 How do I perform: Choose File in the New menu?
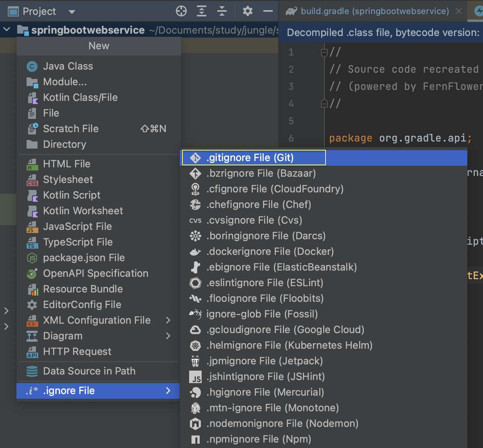[x=98, y=113]
